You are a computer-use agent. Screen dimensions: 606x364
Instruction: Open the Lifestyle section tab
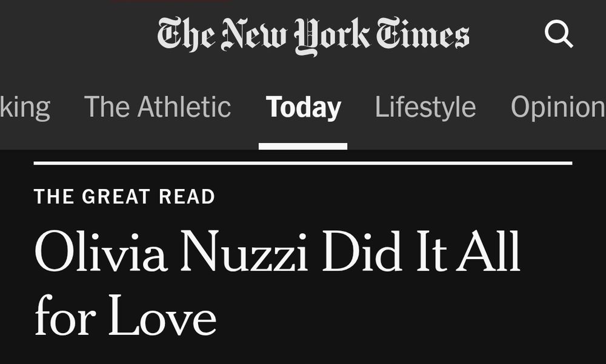click(425, 107)
